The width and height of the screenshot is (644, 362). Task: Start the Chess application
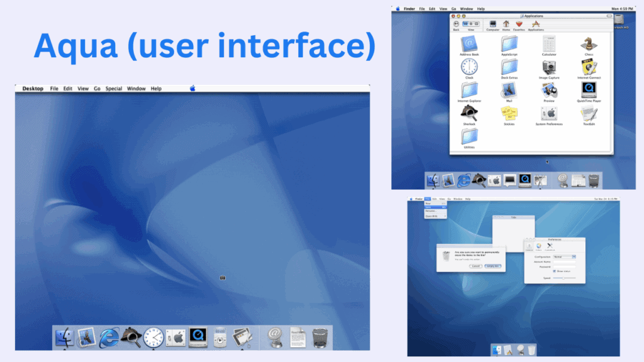pyautogui.click(x=589, y=44)
